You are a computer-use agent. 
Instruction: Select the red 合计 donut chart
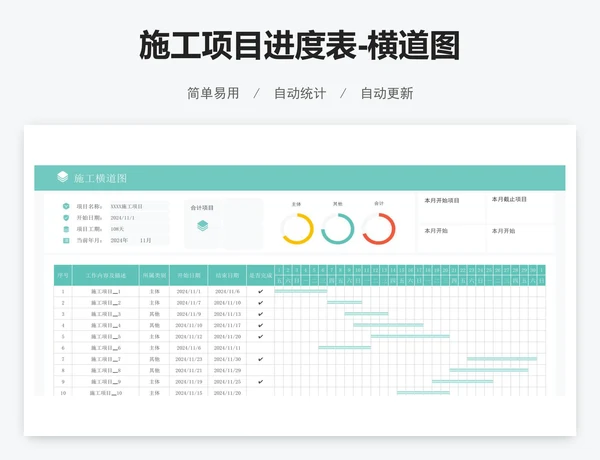coord(378,228)
